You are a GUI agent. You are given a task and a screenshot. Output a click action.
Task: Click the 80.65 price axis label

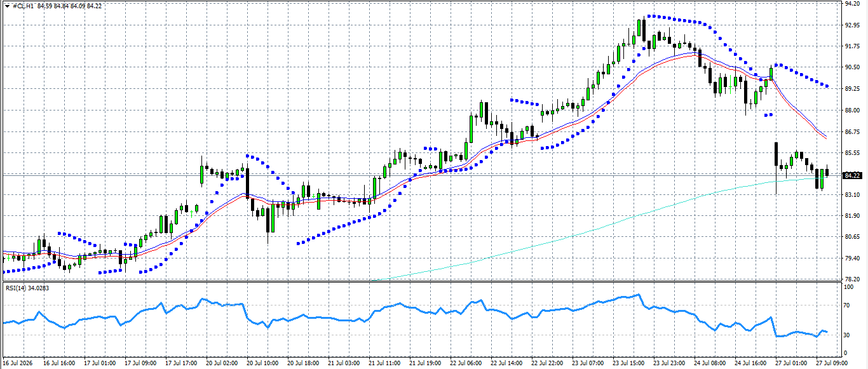coord(852,237)
